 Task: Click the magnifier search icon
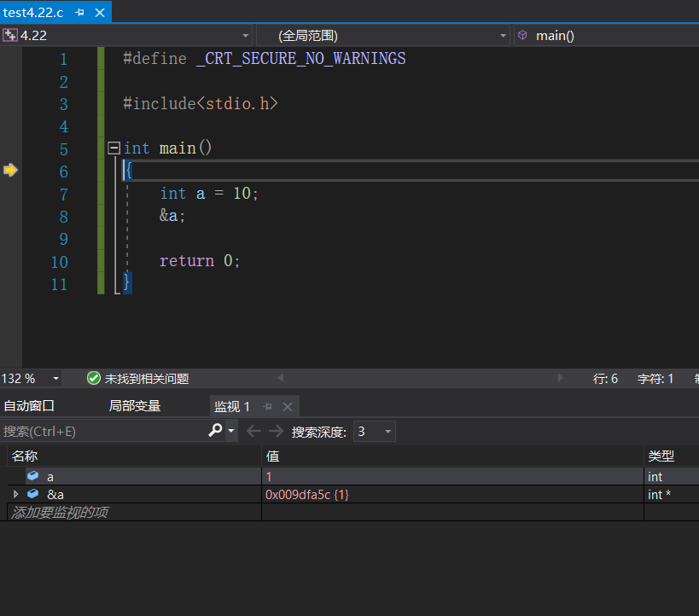pyautogui.click(x=215, y=431)
